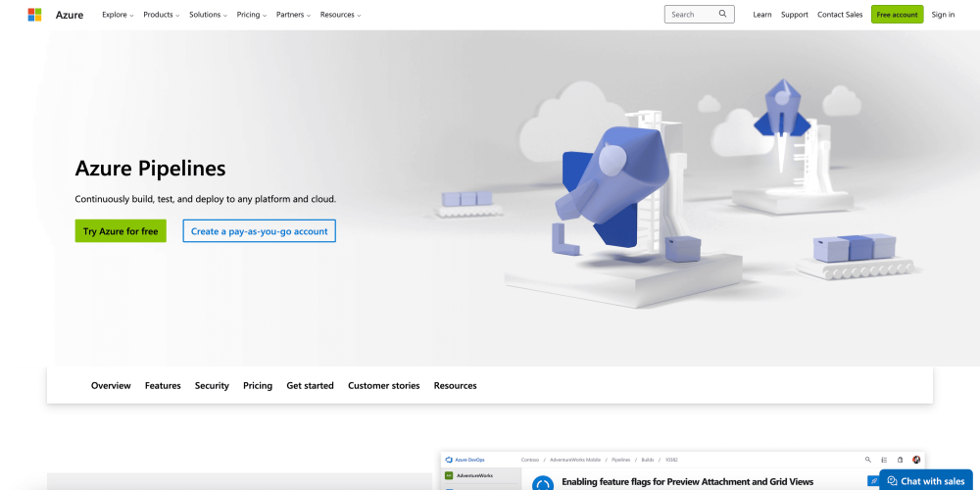
Task: Expand the Products menu
Action: (162, 15)
